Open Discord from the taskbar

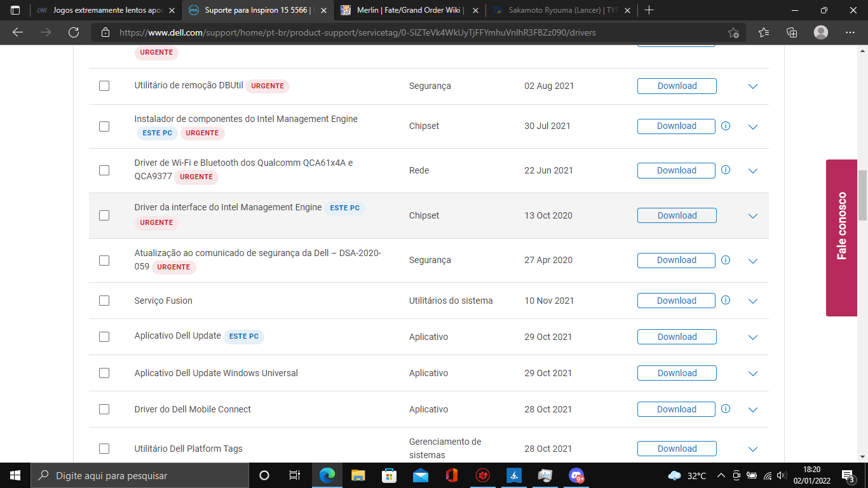tap(577, 475)
